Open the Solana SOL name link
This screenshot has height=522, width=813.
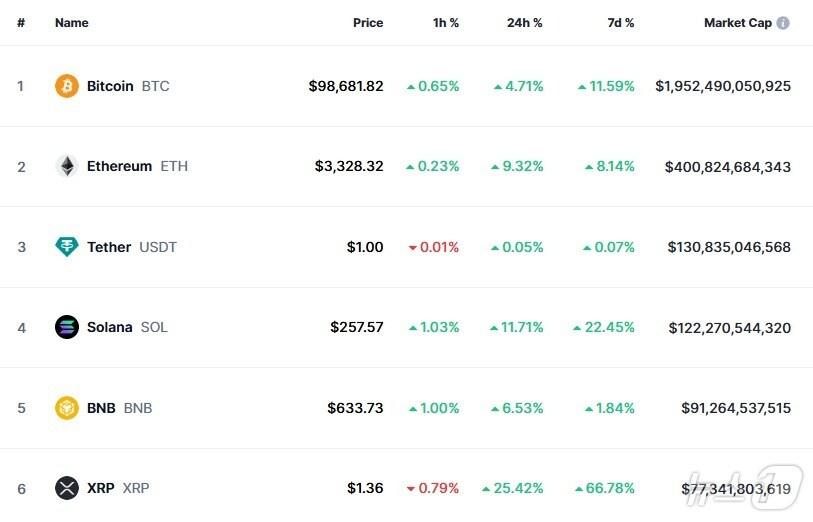pos(127,327)
